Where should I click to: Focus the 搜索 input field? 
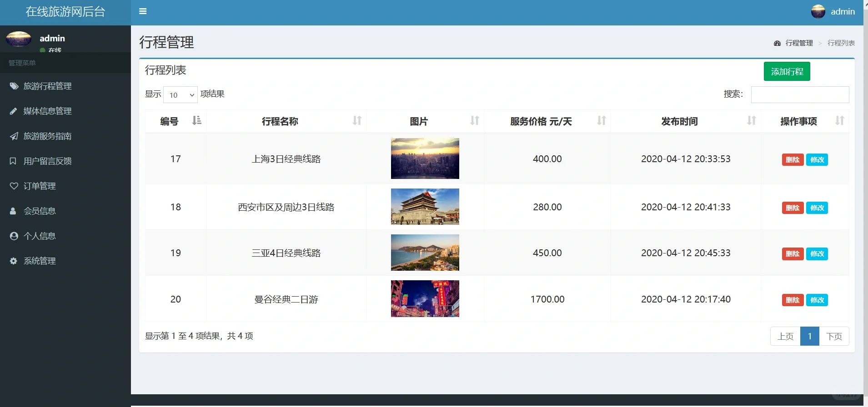click(x=800, y=94)
